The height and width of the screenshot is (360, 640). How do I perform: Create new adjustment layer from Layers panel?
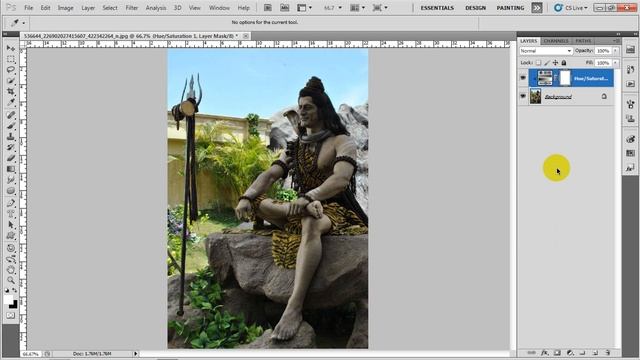pos(570,353)
